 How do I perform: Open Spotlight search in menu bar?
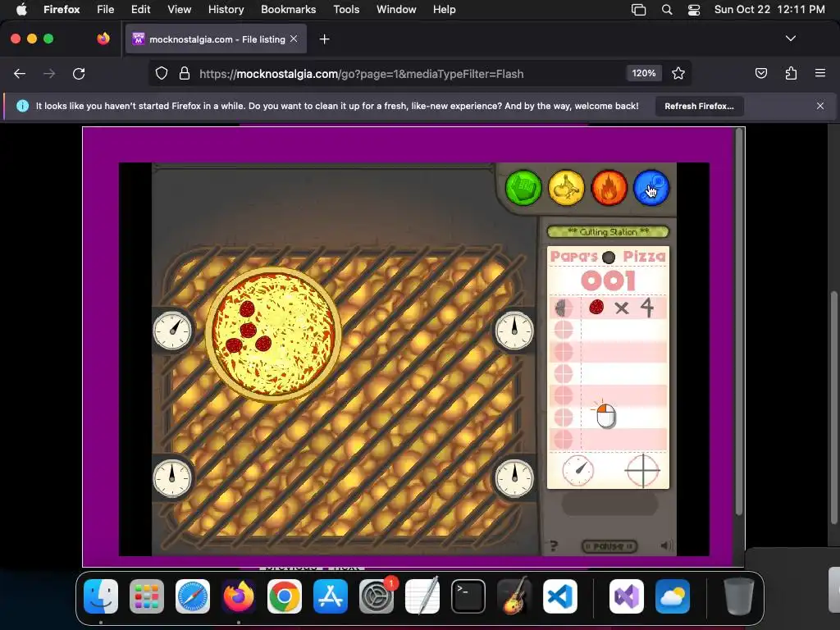(667, 10)
